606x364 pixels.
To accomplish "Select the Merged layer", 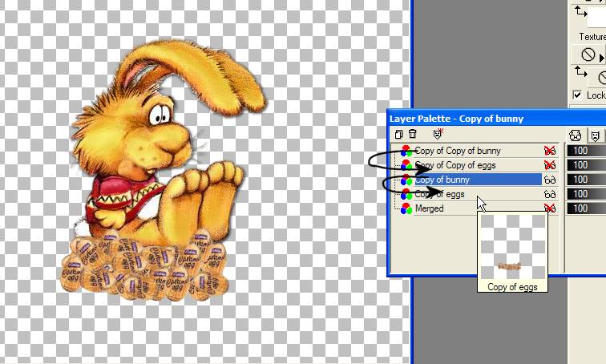I will pyautogui.click(x=430, y=208).
